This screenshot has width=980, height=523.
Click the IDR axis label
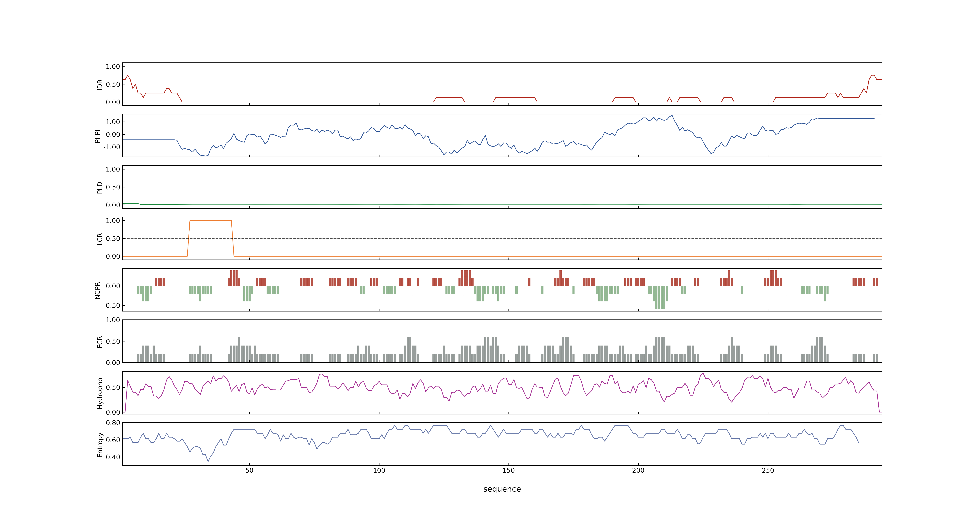click(x=100, y=85)
